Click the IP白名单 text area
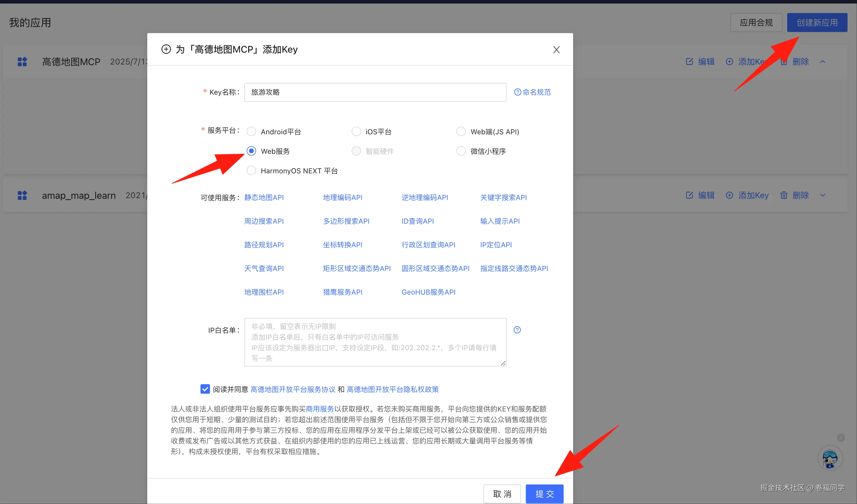This screenshot has width=857, height=504. (375, 342)
